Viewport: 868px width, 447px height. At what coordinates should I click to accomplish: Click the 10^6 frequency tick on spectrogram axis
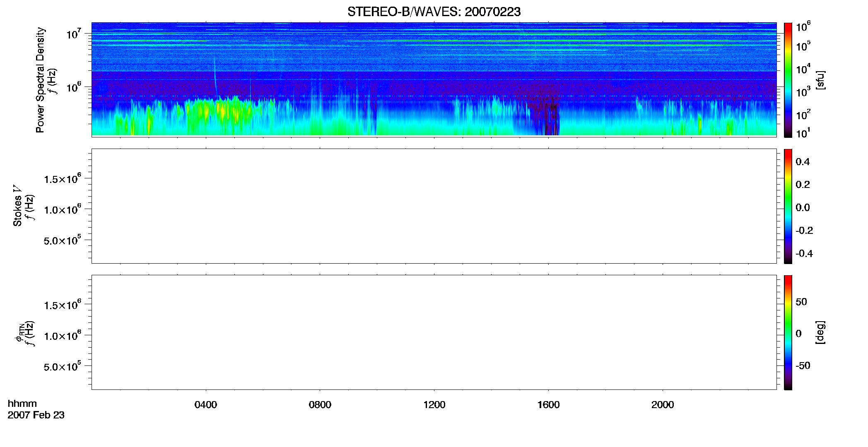point(74,87)
